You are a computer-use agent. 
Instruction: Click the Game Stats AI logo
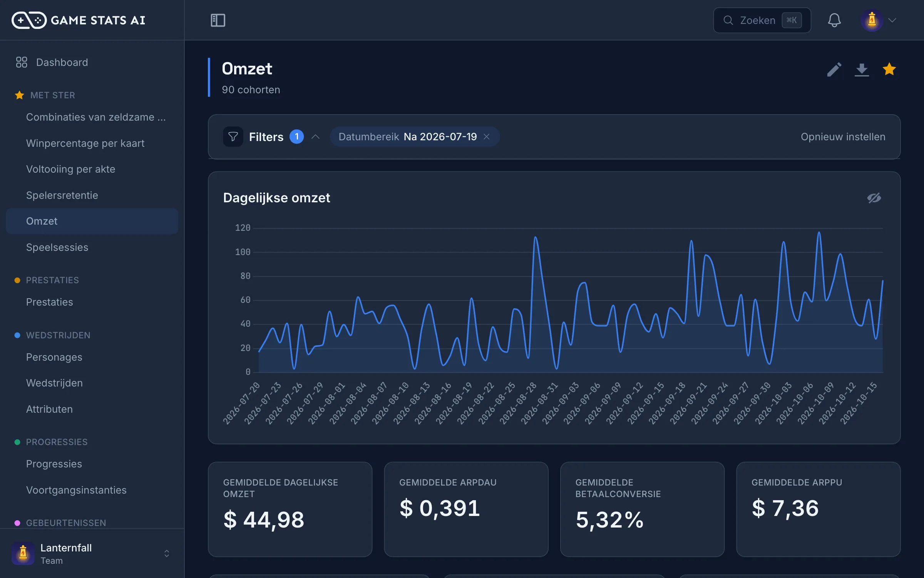(79, 20)
